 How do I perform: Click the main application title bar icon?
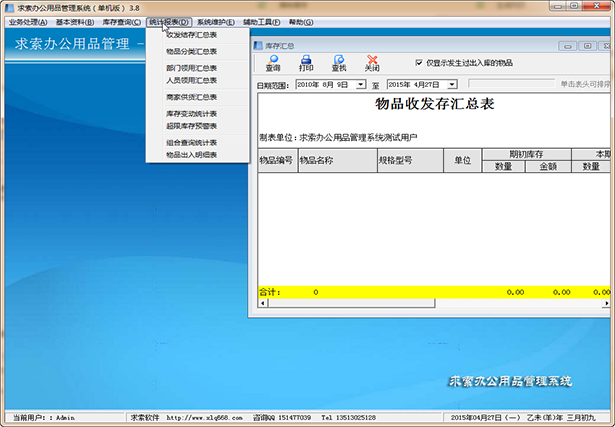pyautogui.click(x=9, y=8)
